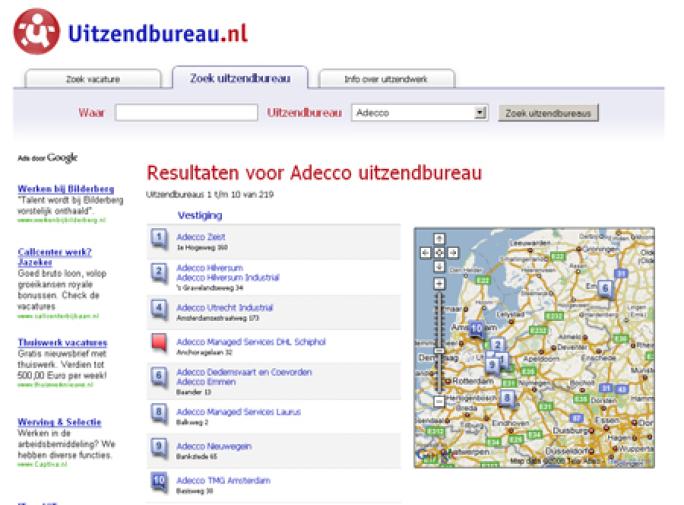This screenshot has height=505, width=684.
Task: Pan the map right with arrow button
Action: [x=451, y=252]
